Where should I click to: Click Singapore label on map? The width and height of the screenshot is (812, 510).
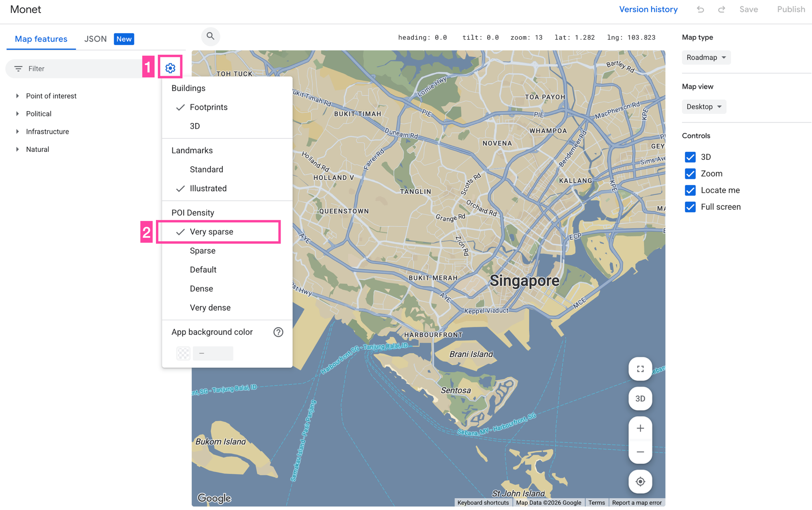click(524, 281)
